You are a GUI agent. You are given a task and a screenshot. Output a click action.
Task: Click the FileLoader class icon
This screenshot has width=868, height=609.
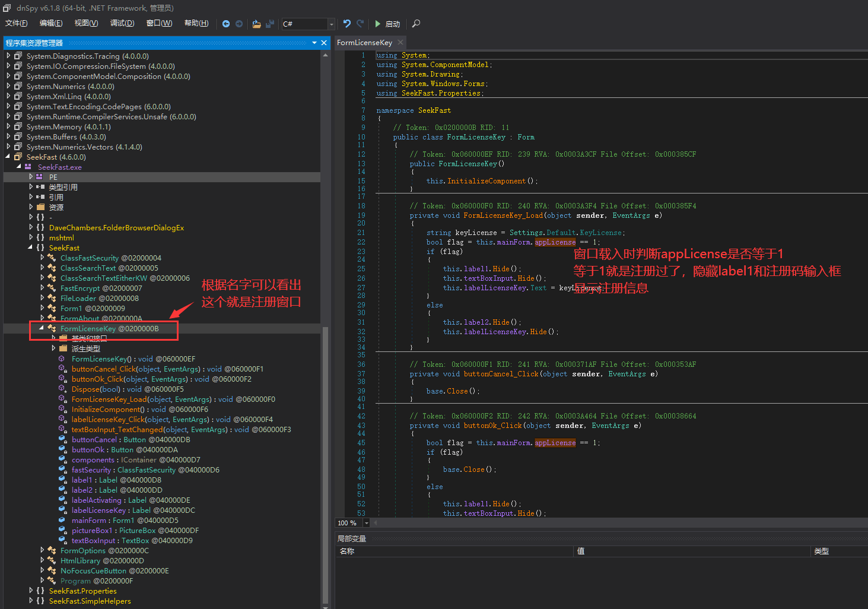click(52, 298)
